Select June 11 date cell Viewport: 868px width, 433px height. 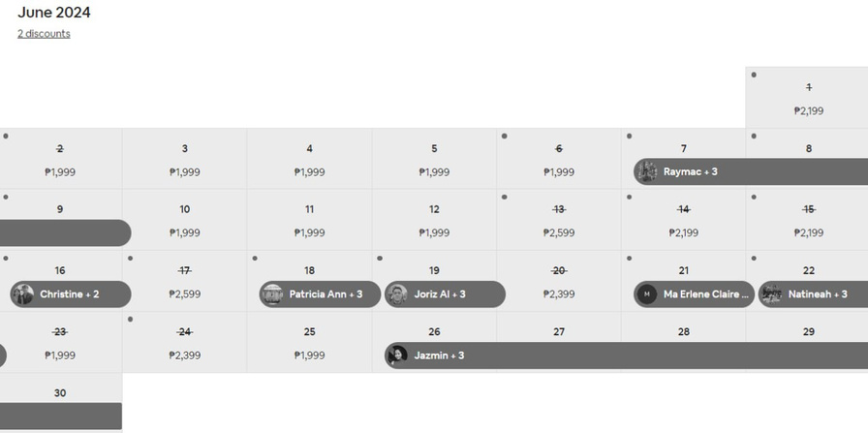[309, 220]
